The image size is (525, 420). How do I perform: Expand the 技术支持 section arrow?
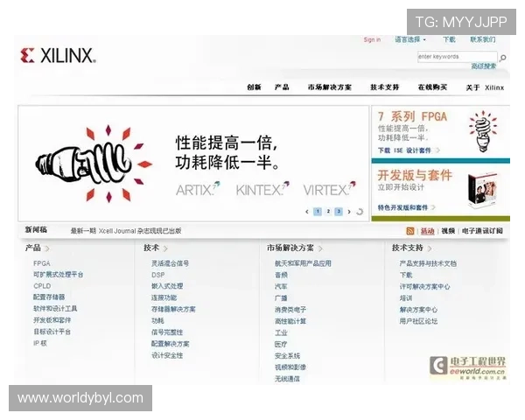[x=430, y=248]
